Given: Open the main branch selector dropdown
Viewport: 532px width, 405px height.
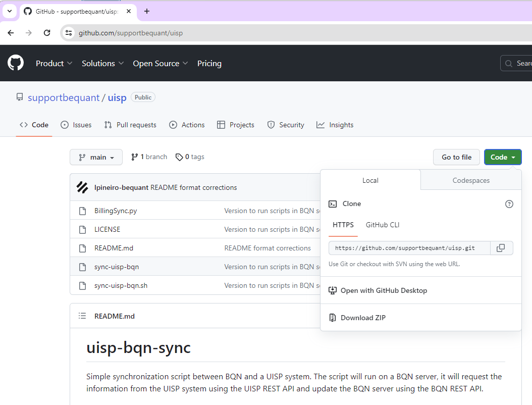Looking at the screenshot, I should pos(96,157).
